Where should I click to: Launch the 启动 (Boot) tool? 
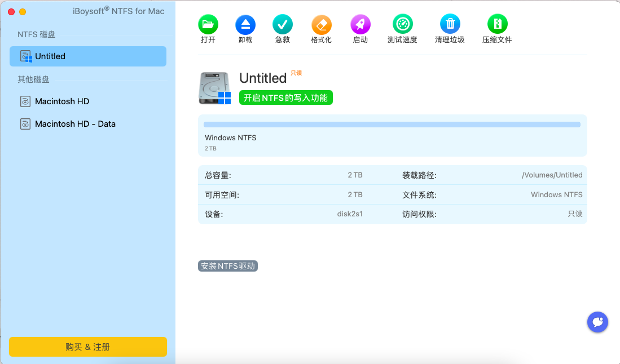click(360, 23)
